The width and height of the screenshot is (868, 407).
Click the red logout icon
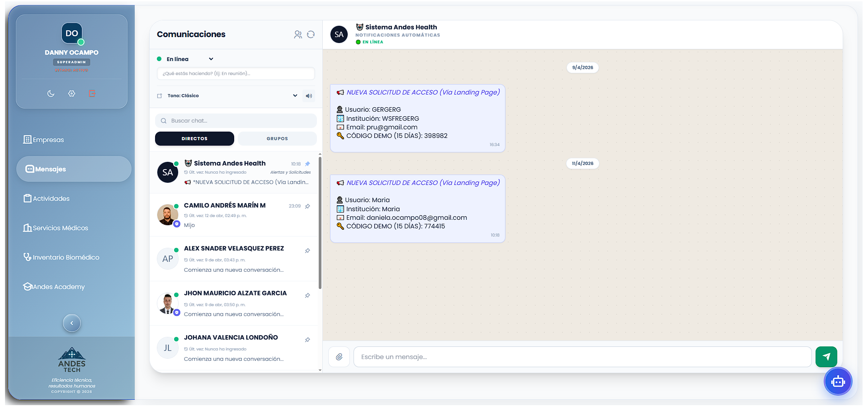92,94
